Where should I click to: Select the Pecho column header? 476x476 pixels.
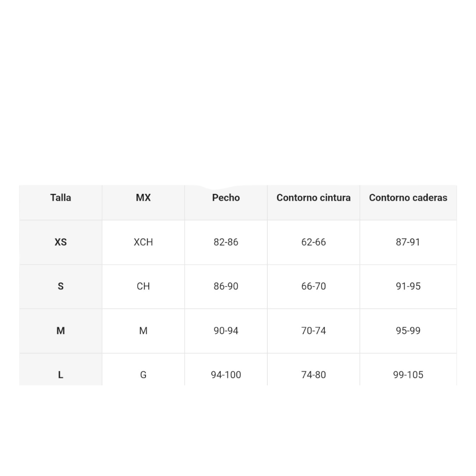(x=226, y=198)
